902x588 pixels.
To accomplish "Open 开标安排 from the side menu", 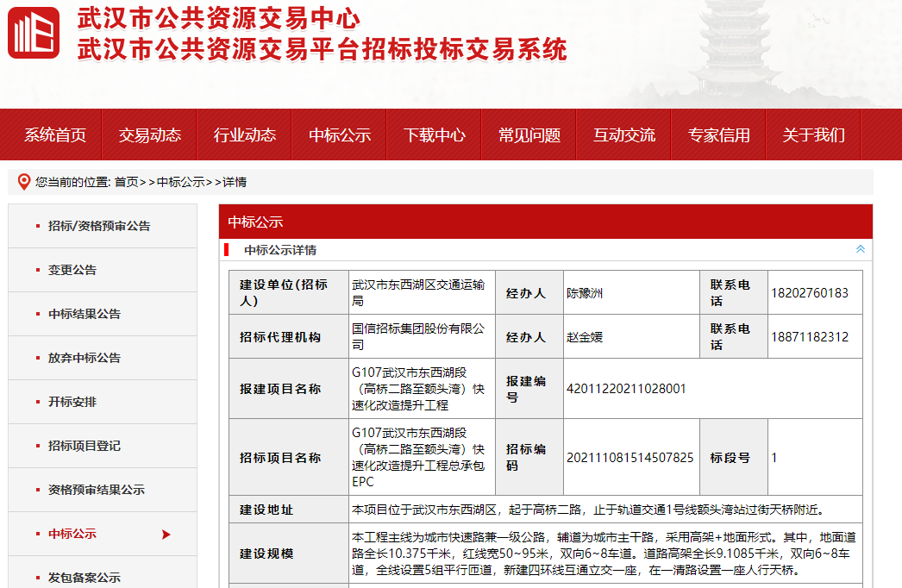I will 72,402.
